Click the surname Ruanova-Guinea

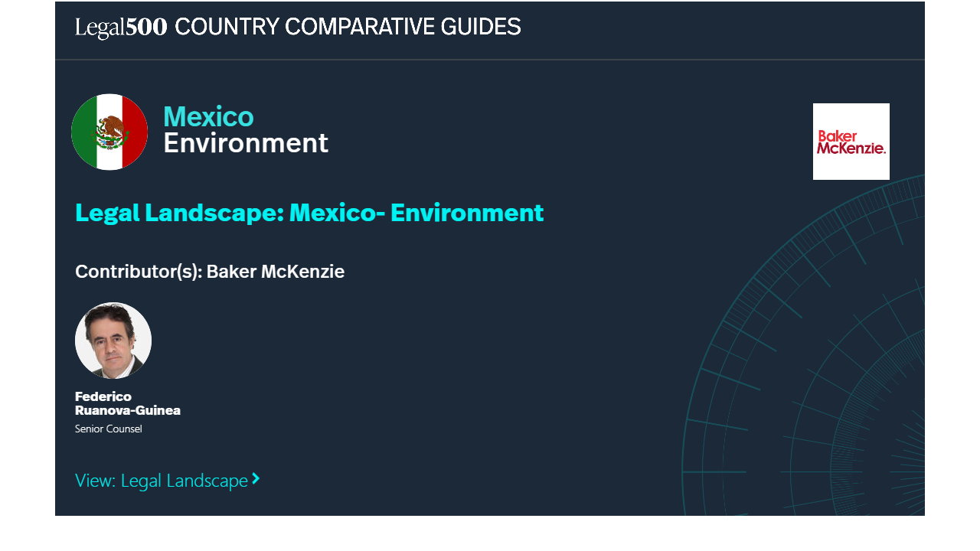coord(128,410)
